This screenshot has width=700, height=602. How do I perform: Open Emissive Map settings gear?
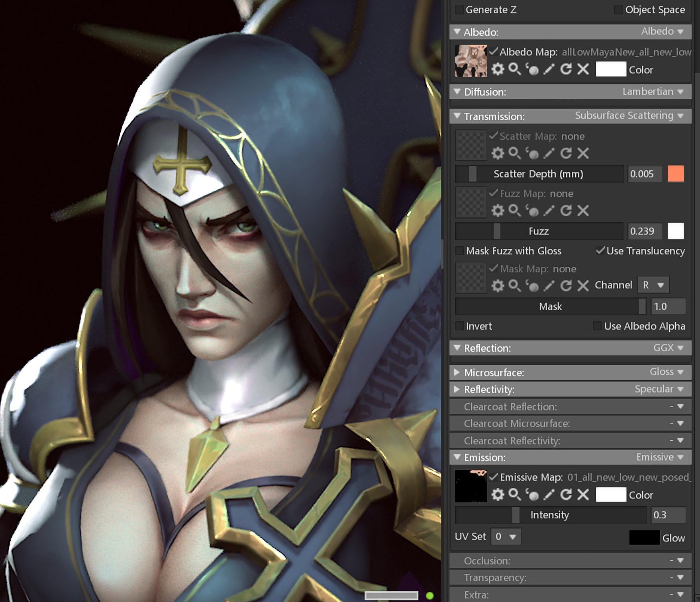[x=498, y=494]
